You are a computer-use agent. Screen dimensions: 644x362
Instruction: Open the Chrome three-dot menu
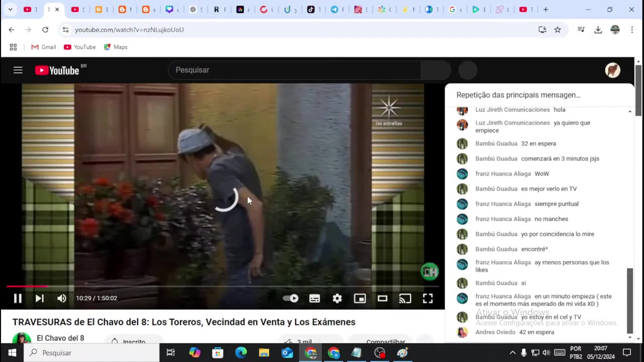[x=632, y=30]
